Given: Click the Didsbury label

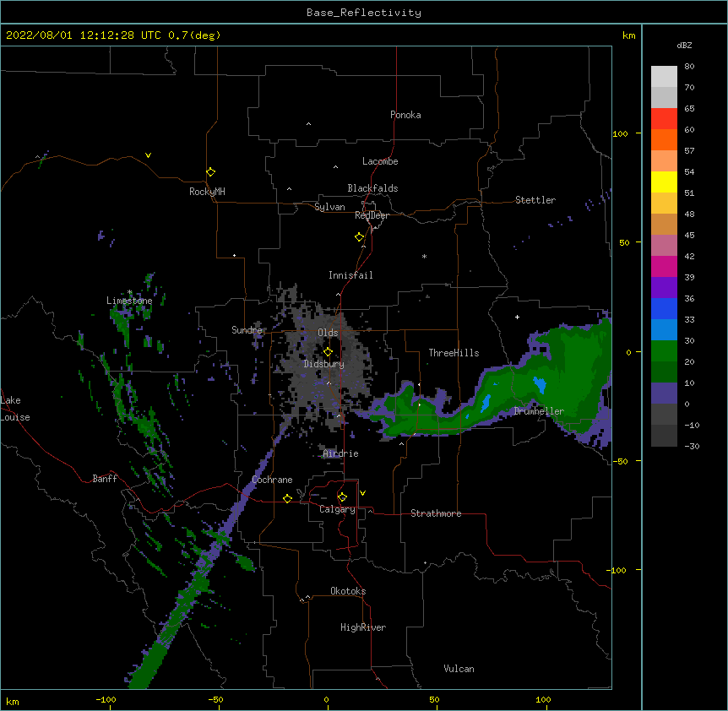Looking at the screenshot, I should tap(324, 364).
